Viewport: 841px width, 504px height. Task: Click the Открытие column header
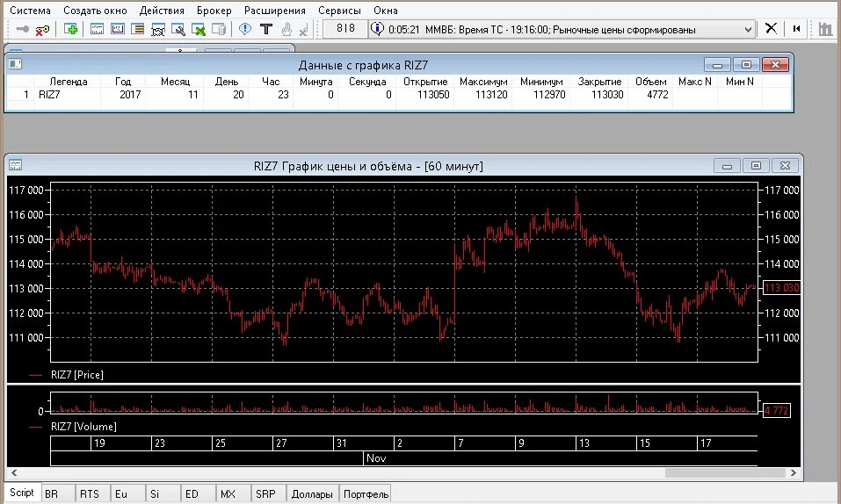coord(425,82)
